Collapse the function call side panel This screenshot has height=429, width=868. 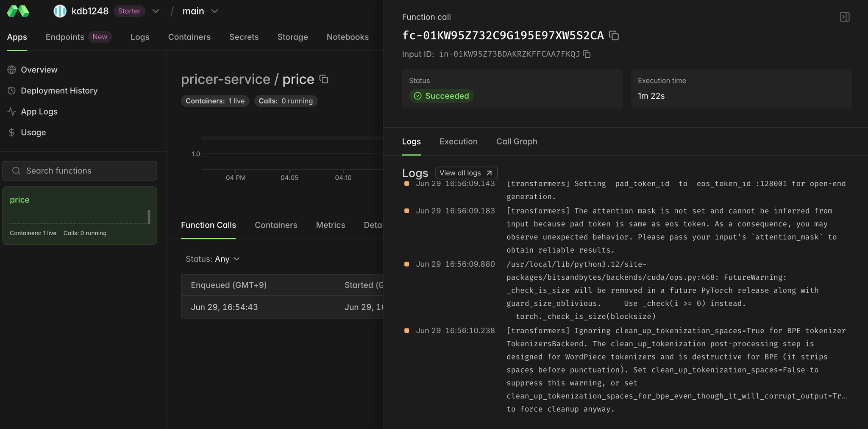pyautogui.click(x=844, y=17)
